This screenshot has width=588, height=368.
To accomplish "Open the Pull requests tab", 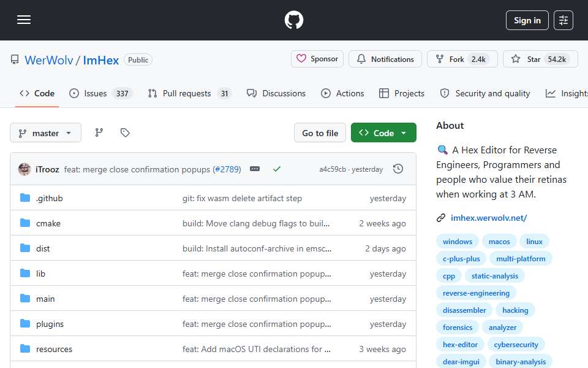I will coord(189,93).
